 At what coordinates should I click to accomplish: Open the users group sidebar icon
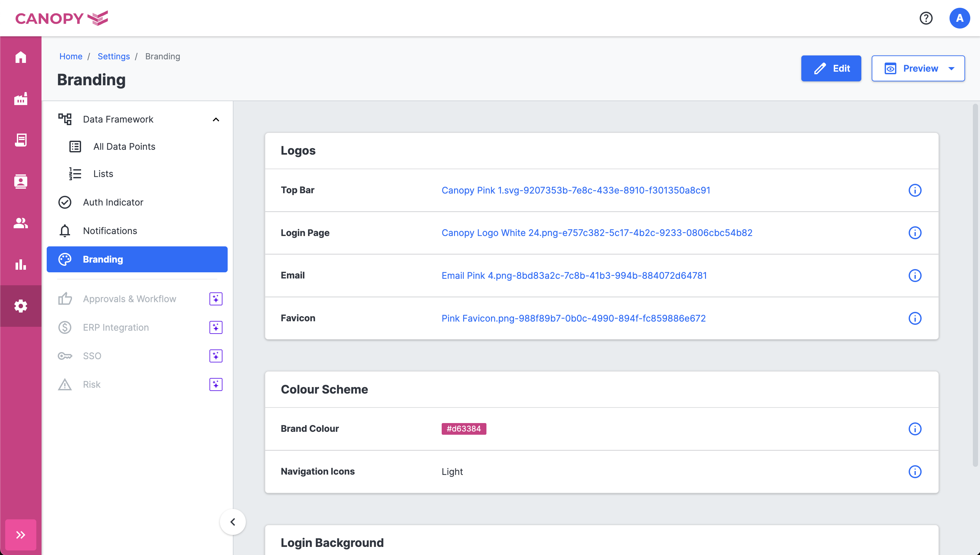(x=20, y=223)
